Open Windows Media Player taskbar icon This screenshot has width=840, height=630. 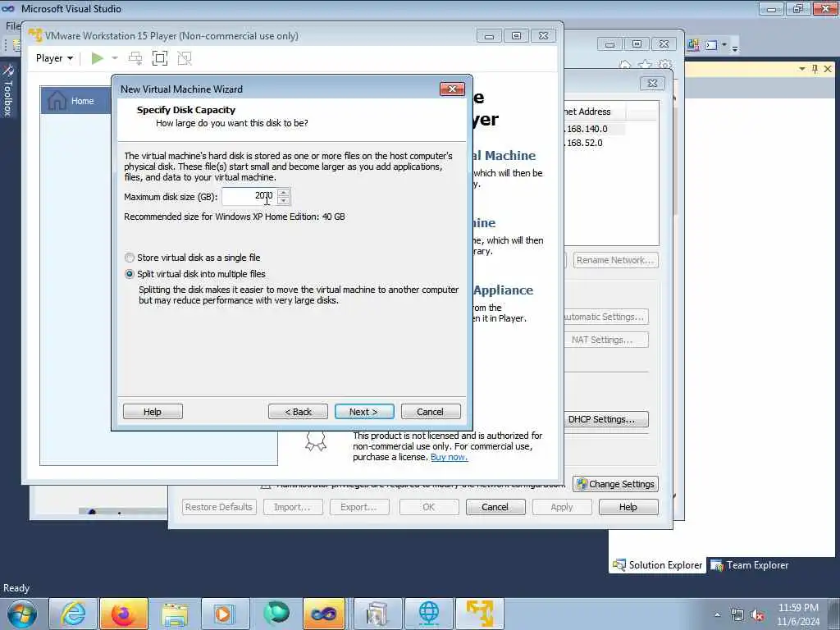tap(225, 614)
